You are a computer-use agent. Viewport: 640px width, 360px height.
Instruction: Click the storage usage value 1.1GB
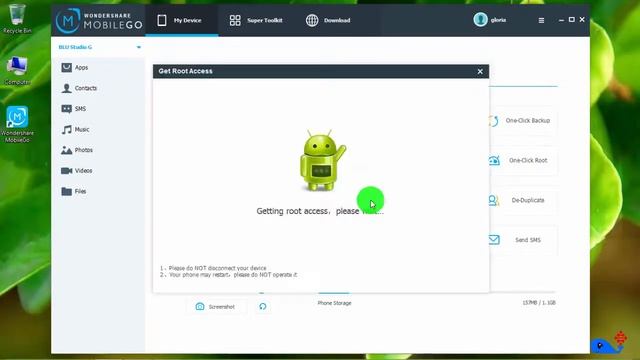tap(539, 303)
